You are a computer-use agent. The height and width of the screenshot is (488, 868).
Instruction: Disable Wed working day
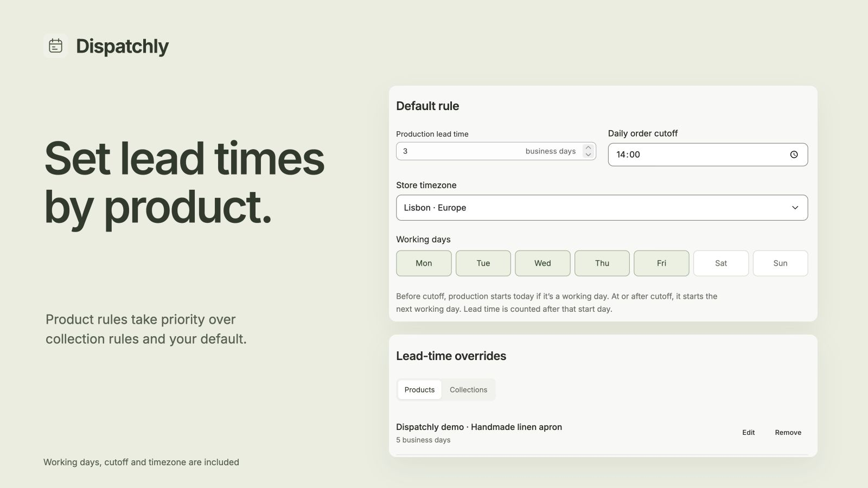click(x=542, y=263)
